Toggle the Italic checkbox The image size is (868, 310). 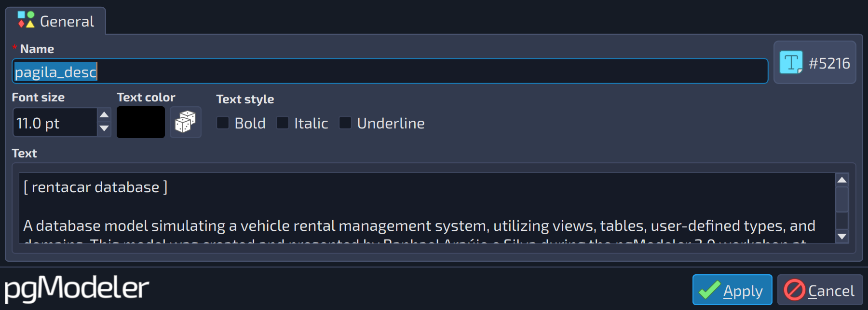click(283, 123)
